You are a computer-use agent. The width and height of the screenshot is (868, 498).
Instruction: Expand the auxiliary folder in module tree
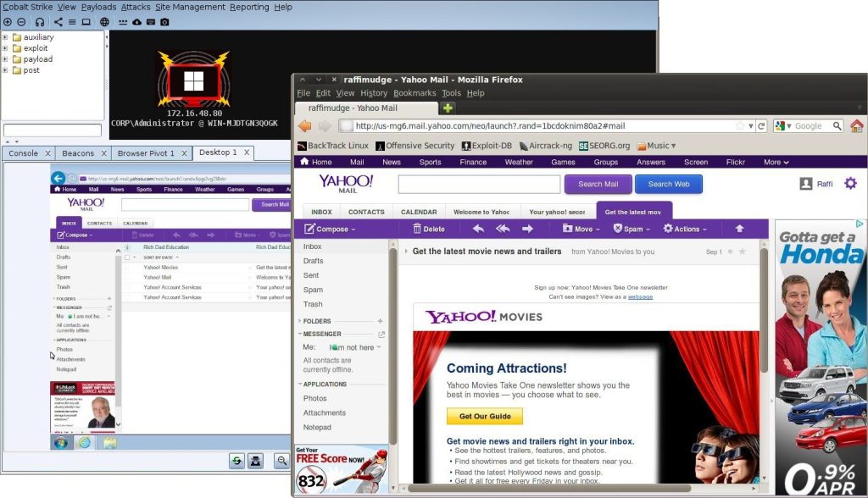point(5,37)
